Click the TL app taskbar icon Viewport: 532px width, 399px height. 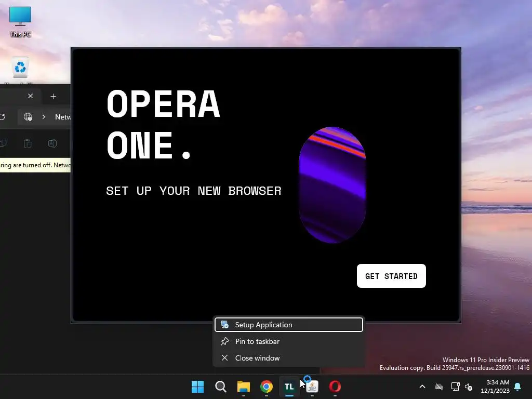click(289, 387)
